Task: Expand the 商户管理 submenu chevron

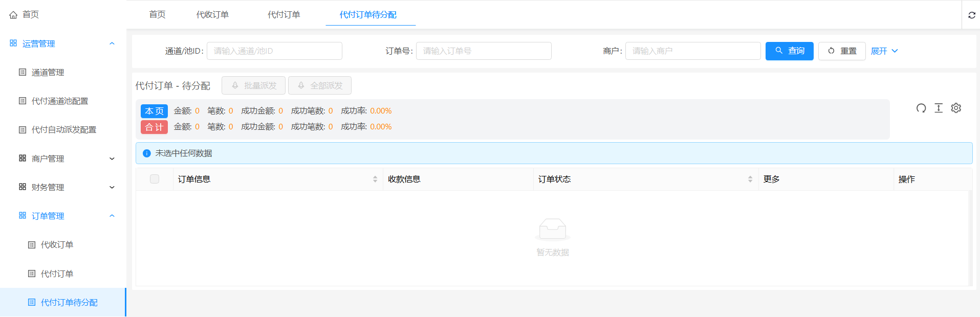Action: [x=112, y=158]
